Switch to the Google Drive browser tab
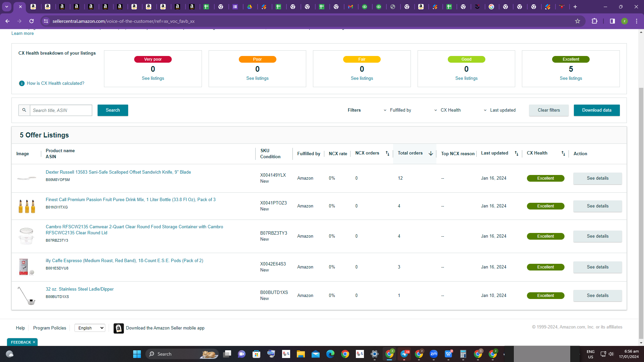The image size is (644, 362). point(250,7)
